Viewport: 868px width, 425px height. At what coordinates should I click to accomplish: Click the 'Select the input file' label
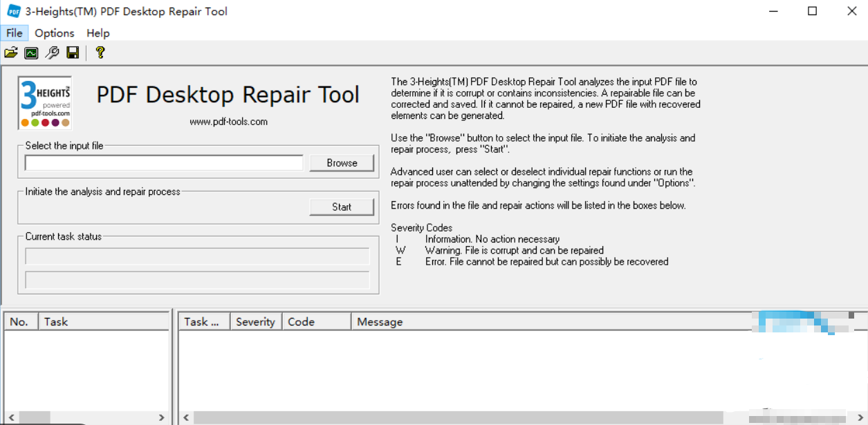tap(64, 146)
